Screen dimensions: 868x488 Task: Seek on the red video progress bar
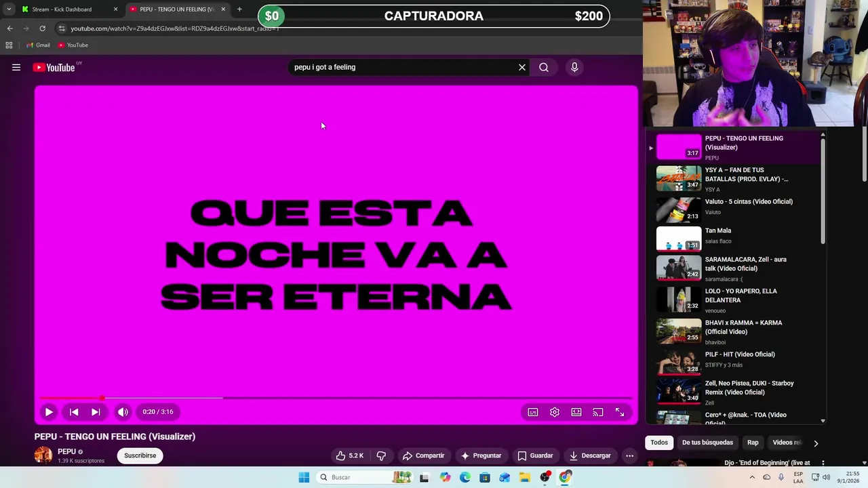336,398
